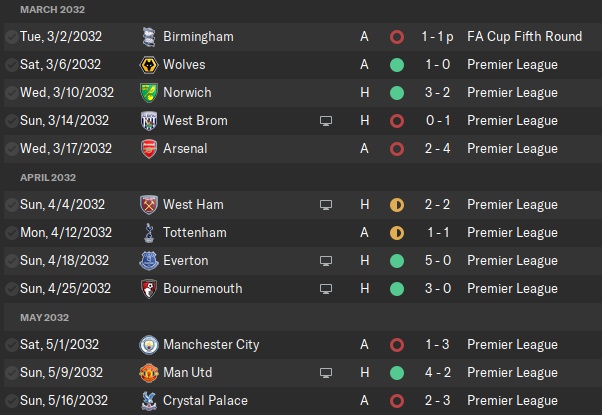
Task: Open the 5 - 0 Everton match result
Action: coord(437,261)
